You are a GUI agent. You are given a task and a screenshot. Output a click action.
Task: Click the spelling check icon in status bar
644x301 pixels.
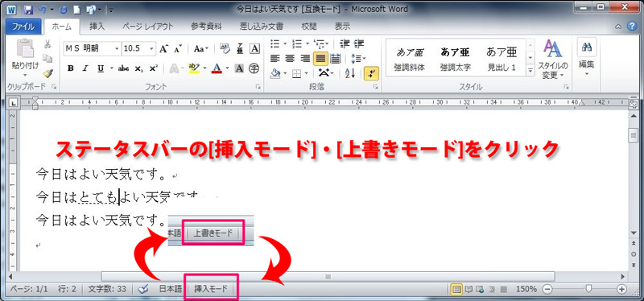(x=143, y=289)
